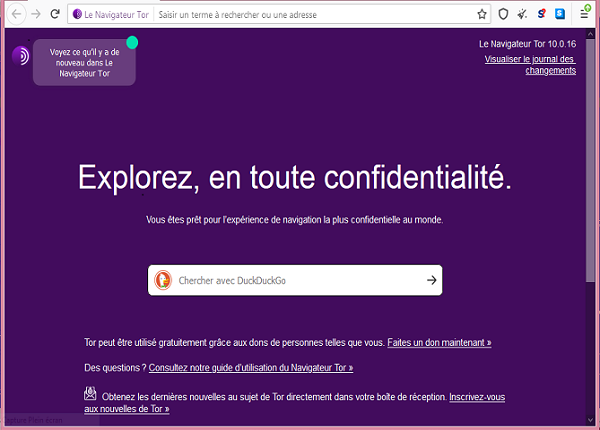600x430 pixels.
Task: Open the hamburger application menu
Action: 584,14
